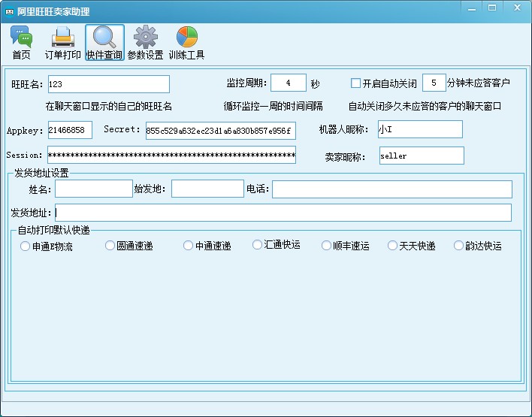
Task: Click the Secret key field
Action: point(220,131)
